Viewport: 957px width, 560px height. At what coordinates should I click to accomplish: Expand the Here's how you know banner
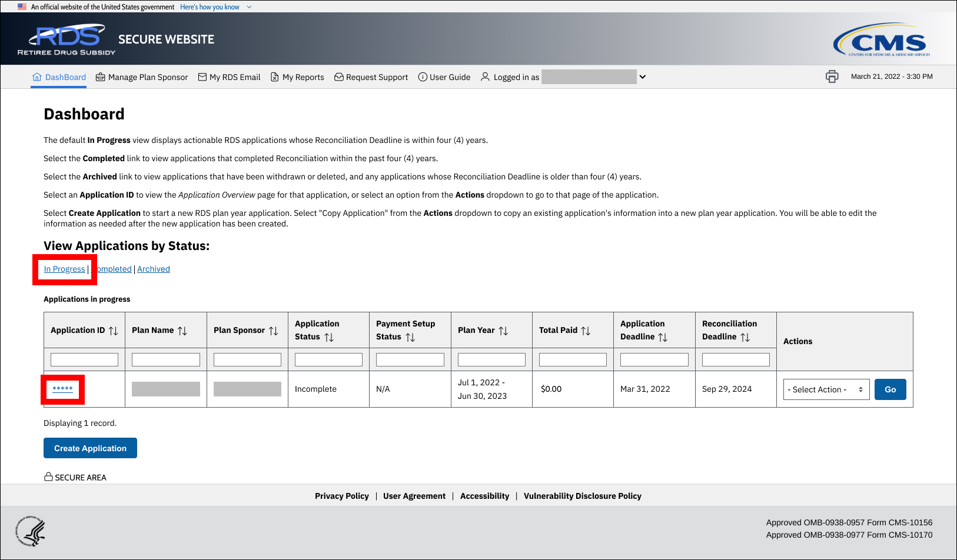click(x=215, y=7)
